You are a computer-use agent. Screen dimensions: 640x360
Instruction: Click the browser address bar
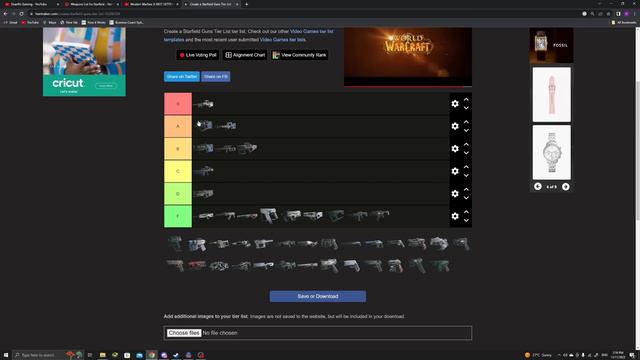coord(302,13)
